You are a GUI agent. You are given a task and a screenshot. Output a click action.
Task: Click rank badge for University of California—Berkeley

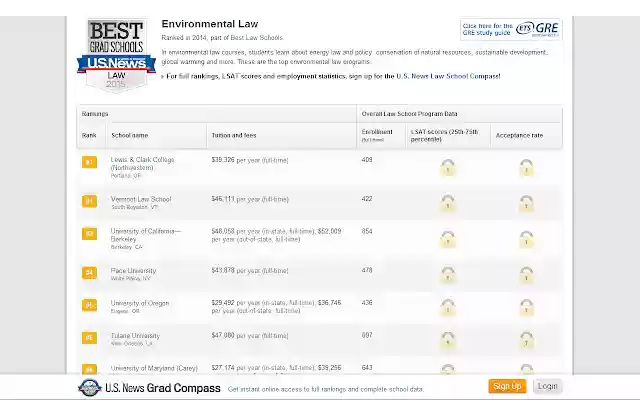pyautogui.click(x=89, y=233)
